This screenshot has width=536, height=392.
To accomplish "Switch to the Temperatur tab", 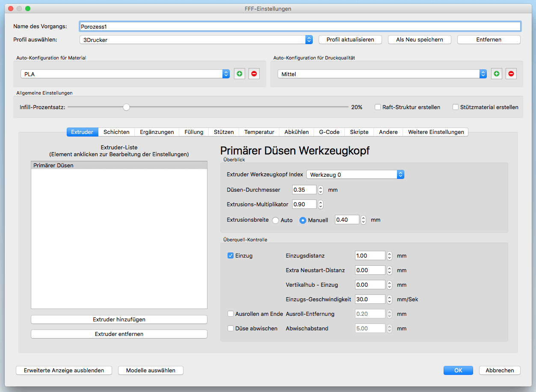I will coord(259,132).
